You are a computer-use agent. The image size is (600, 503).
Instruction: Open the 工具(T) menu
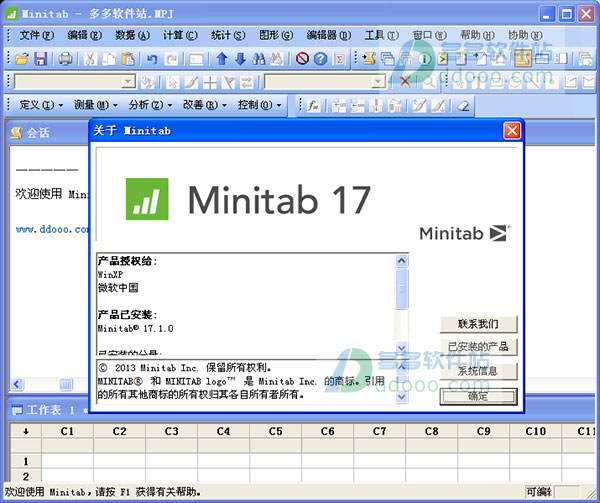[382, 35]
